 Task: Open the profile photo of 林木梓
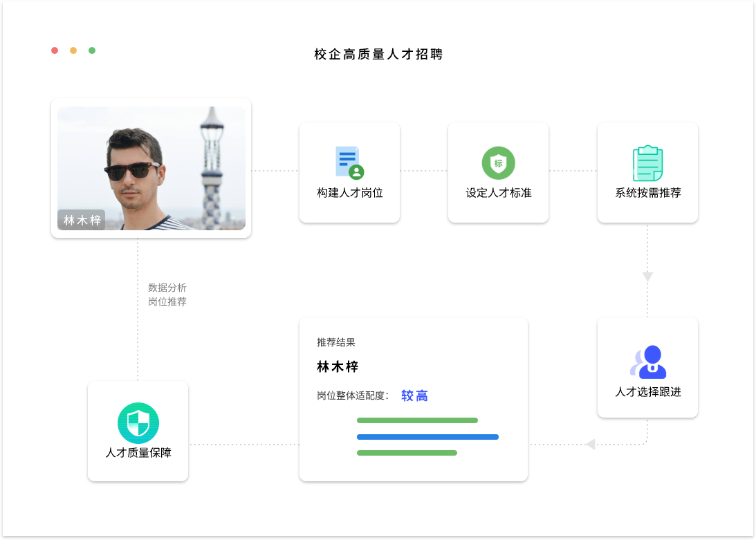151,168
